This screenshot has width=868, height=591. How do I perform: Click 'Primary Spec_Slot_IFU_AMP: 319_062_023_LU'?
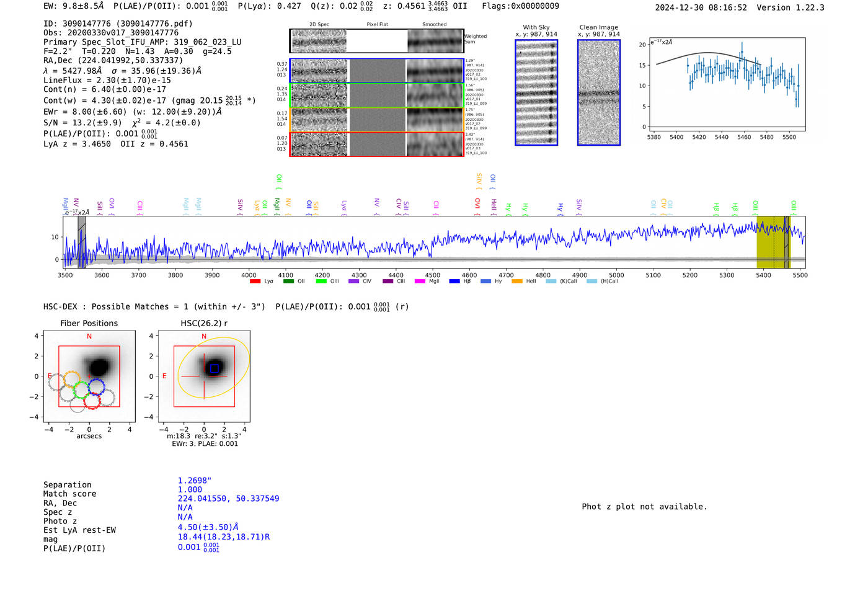143,42
